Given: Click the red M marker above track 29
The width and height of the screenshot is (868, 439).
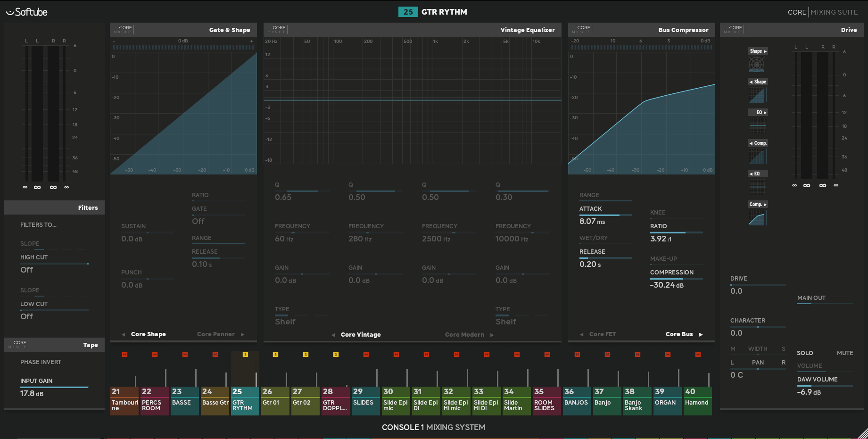Looking at the screenshot, I should (366, 354).
